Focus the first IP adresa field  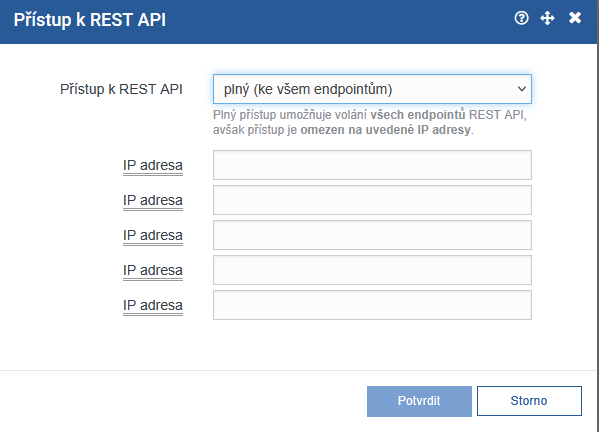point(372,165)
